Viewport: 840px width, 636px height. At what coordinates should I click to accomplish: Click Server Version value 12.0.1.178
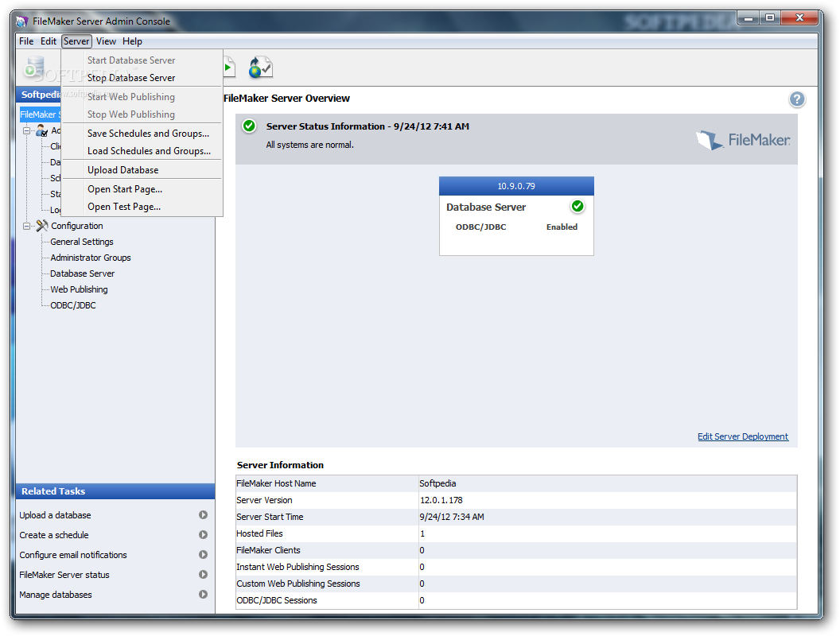click(x=441, y=500)
